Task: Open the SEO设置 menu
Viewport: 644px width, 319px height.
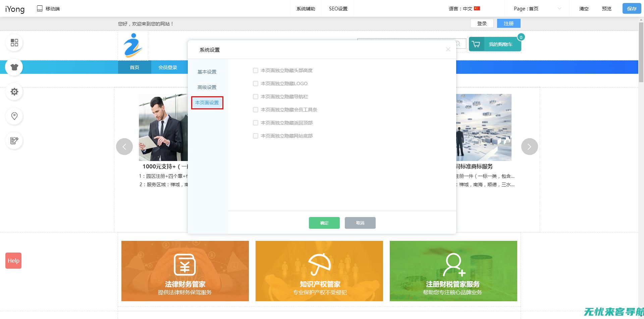Action: click(338, 9)
